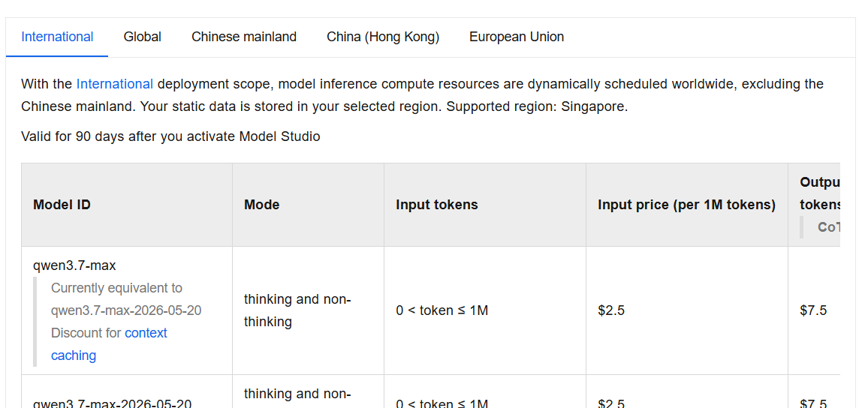Switch to the International tab
The image size is (868, 408).
(57, 37)
